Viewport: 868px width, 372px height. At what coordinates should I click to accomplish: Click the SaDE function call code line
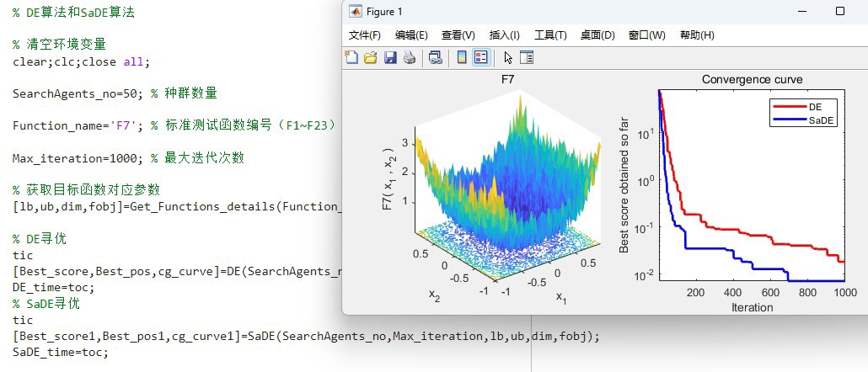point(306,336)
